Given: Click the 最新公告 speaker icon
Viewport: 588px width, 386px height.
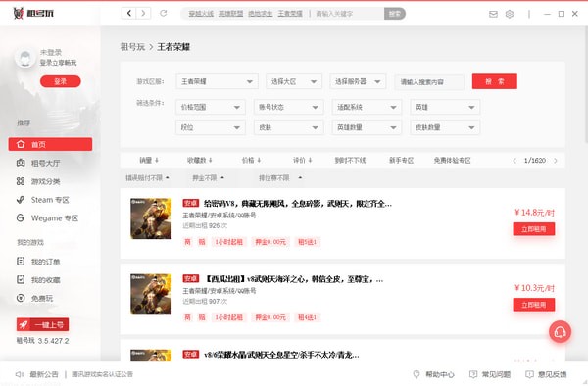Looking at the screenshot, I should pos(20,374).
